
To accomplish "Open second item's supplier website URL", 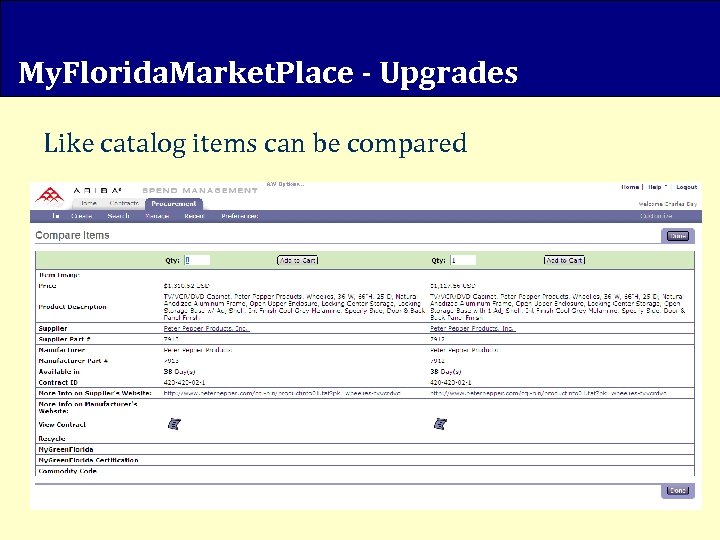I will coord(548,394).
